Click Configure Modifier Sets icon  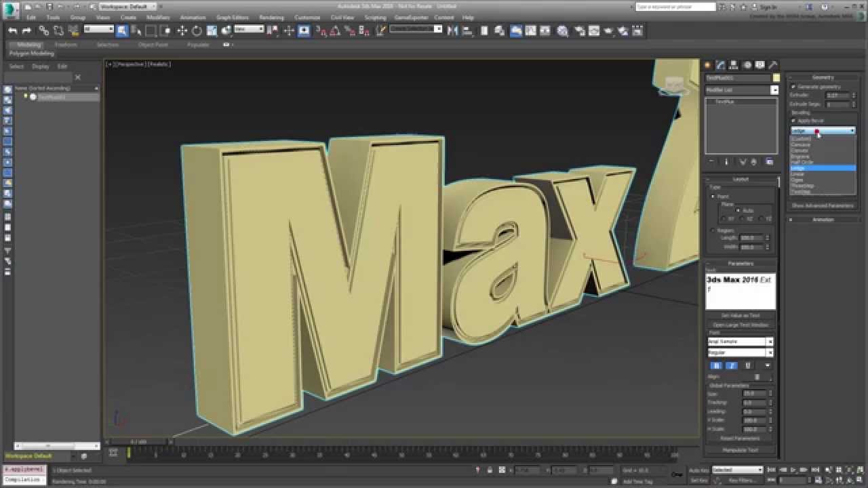pyautogui.click(x=769, y=162)
